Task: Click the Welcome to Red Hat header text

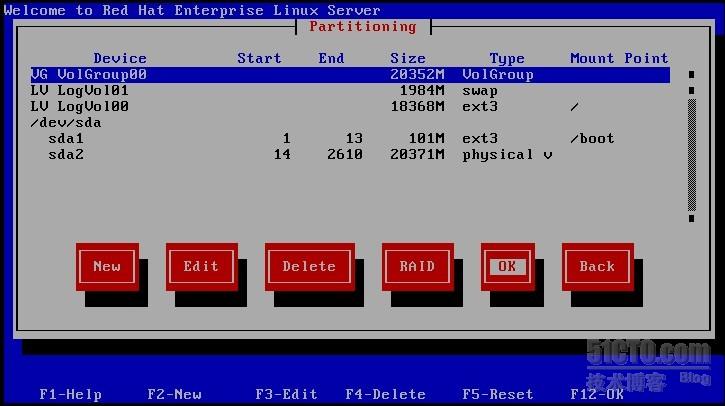Action: click(192, 10)
